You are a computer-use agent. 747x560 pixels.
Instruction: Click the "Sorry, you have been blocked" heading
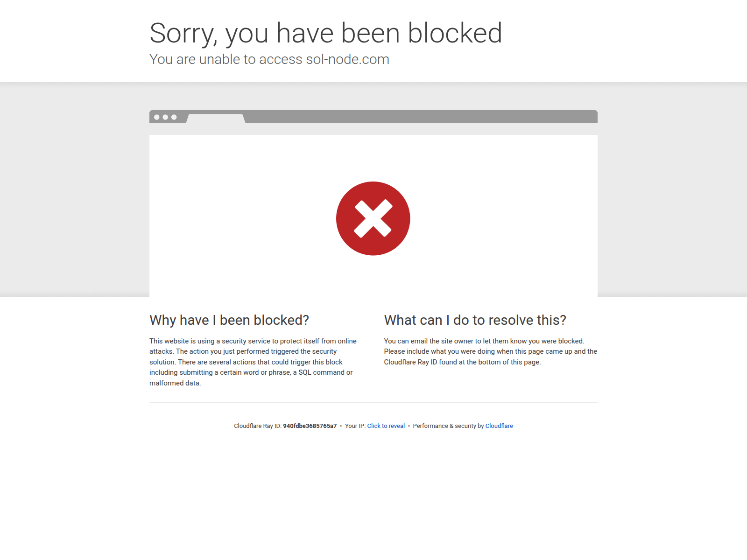[x=326, y=33]
